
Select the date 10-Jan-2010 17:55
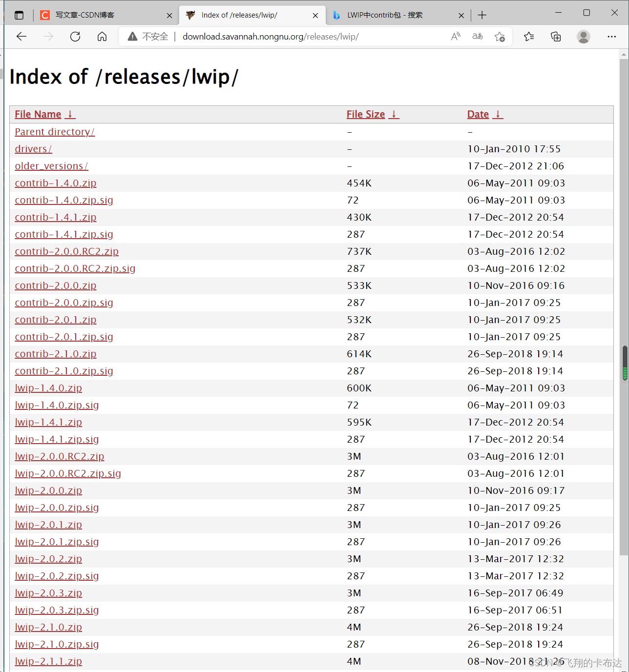pyautogui.click(x=514, y=149)
